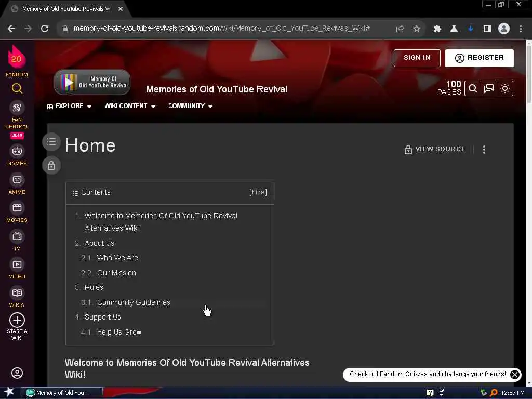
Task: Reload the page
Action: 45,29
